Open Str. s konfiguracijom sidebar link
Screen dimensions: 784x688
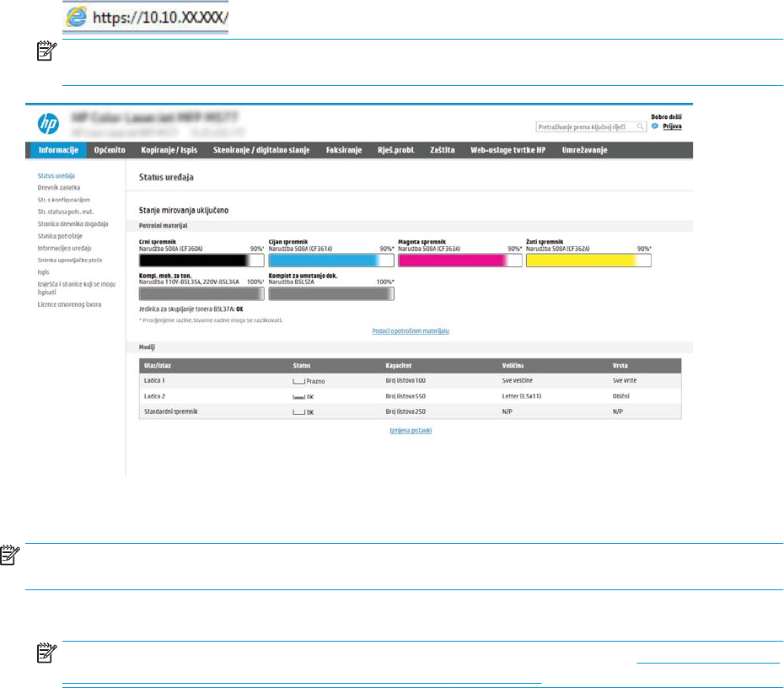point(64,200)
